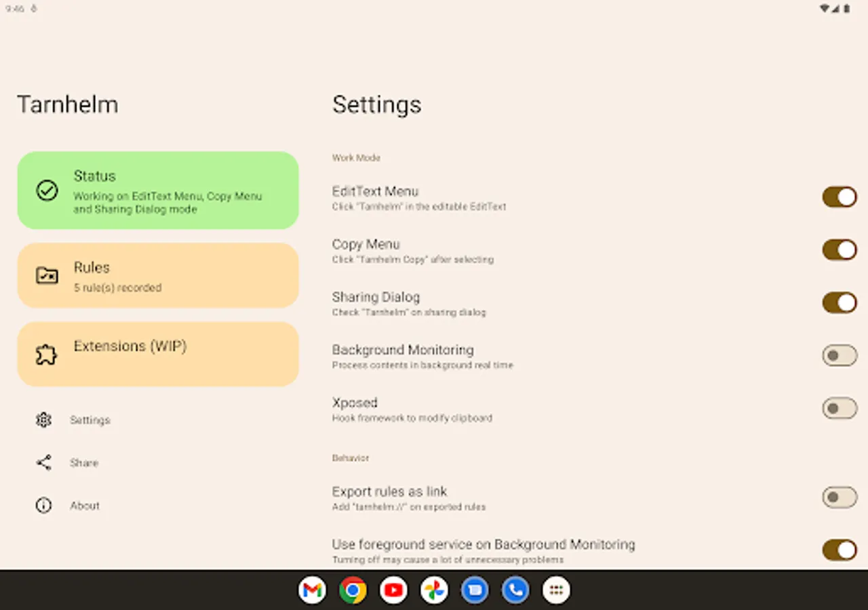
Task: Click the Sharing Dialog label
Action: (376, 297)
